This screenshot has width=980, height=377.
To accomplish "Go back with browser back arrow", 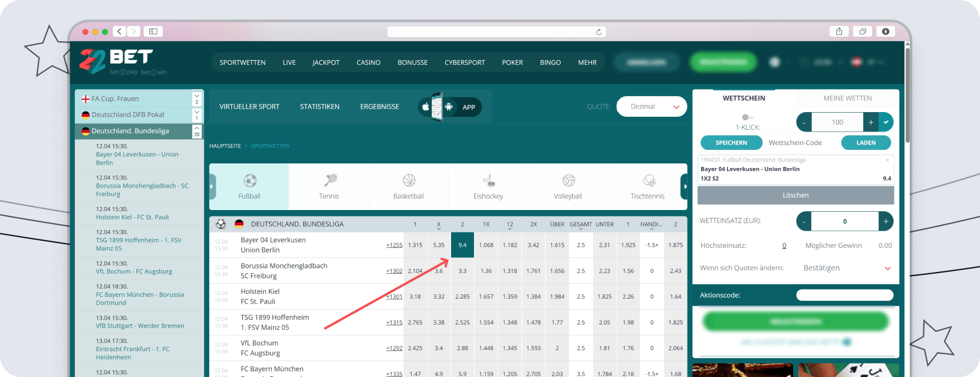I will 120,31.
